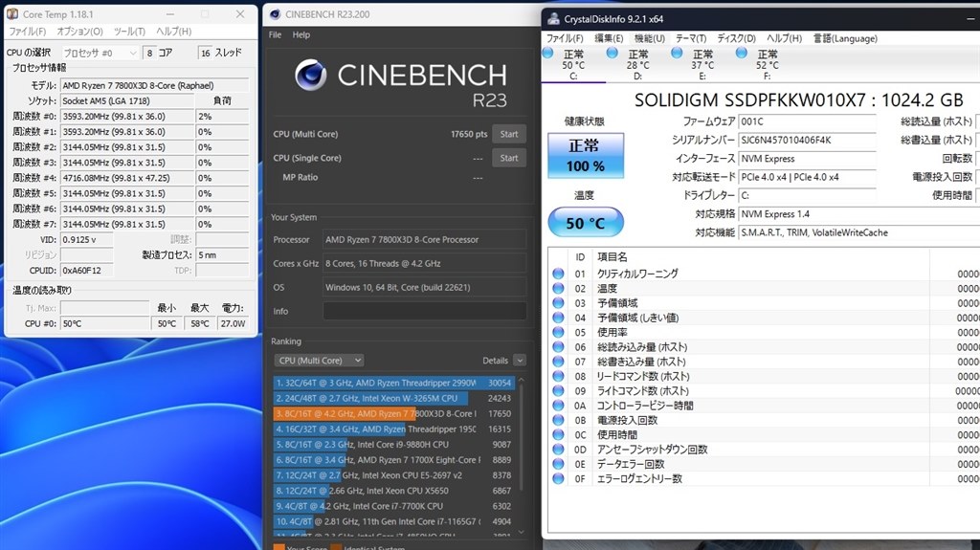
Task: Click status icon for 0E データエラー回数
Action: click(558, 464)
